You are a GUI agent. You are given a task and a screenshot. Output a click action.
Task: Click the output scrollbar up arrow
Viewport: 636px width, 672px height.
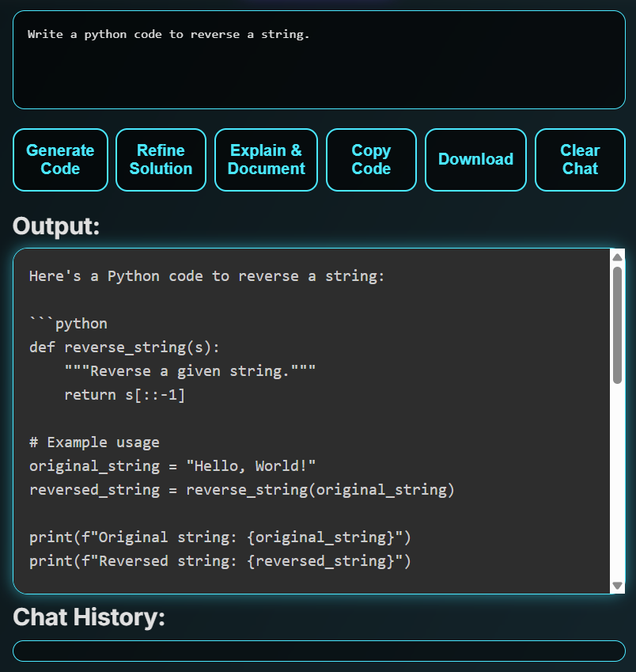tap(617, 257)
